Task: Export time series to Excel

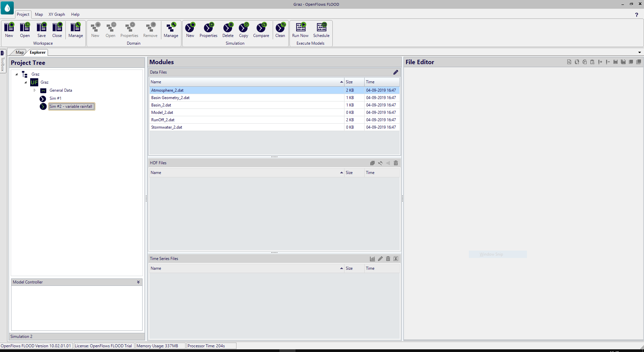Action: click(396, 259)
